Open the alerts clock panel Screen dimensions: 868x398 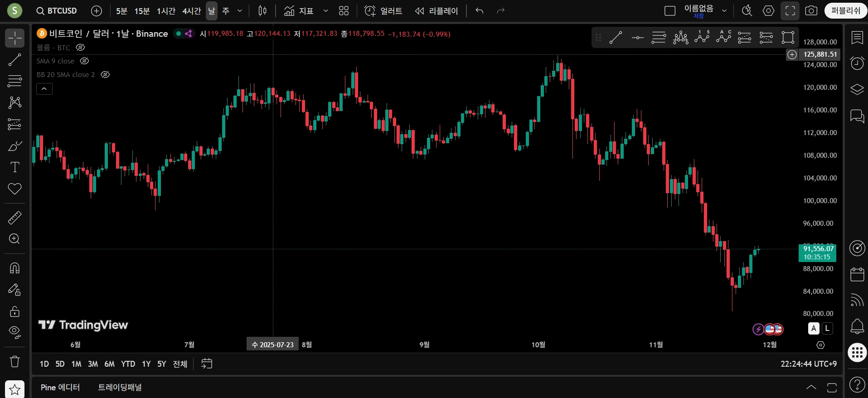pyautogui.click(x=857, y=63)
